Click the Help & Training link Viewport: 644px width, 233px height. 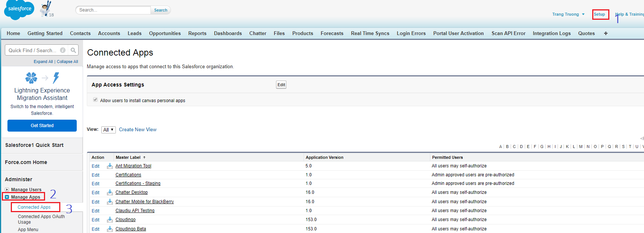(629, 14)
